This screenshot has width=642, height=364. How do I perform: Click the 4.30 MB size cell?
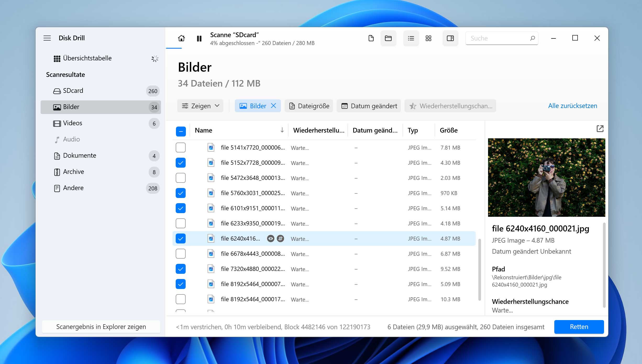[x=450, y=163]
